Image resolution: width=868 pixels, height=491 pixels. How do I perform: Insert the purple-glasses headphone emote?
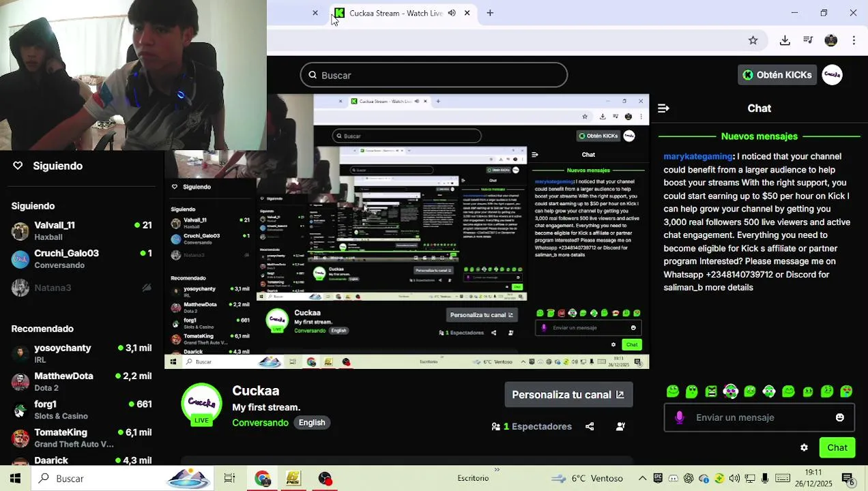coord(730,391)
